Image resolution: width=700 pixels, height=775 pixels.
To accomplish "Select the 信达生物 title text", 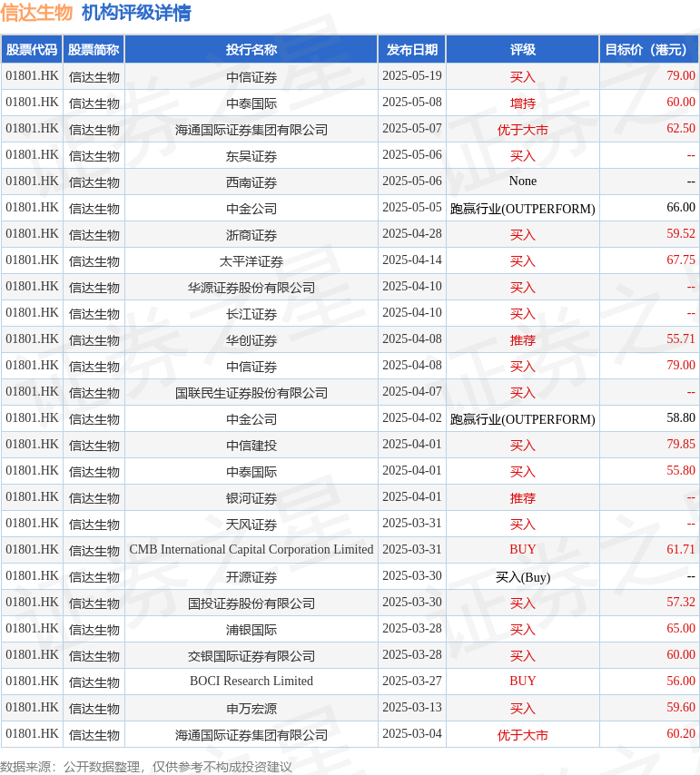I will click(36, 13).
